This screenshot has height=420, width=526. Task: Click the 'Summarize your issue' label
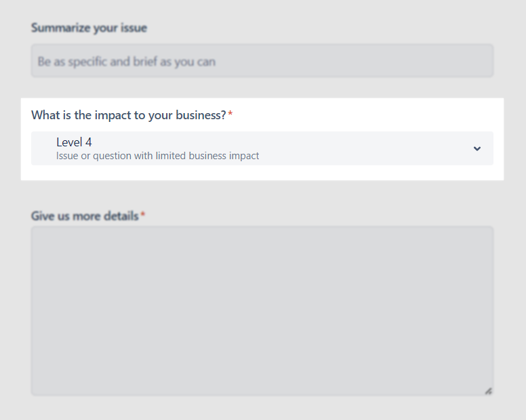89,28
